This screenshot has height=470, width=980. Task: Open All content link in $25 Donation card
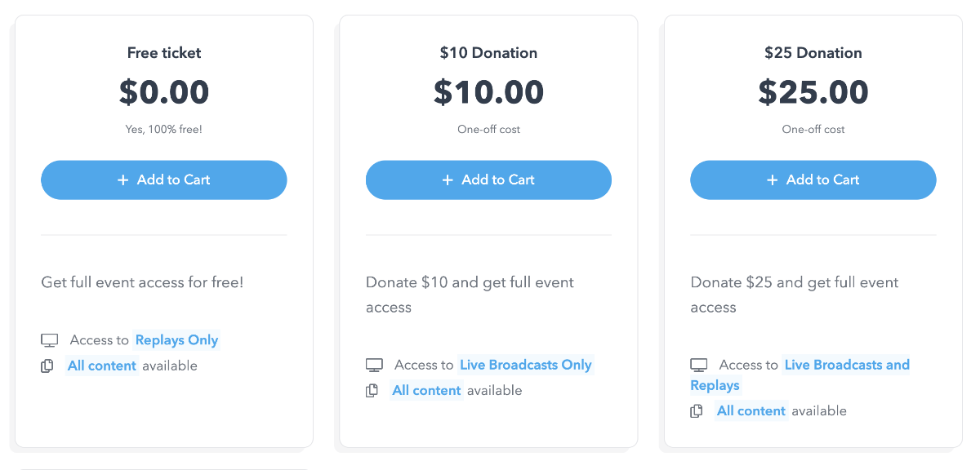click(x=751, y=410)
